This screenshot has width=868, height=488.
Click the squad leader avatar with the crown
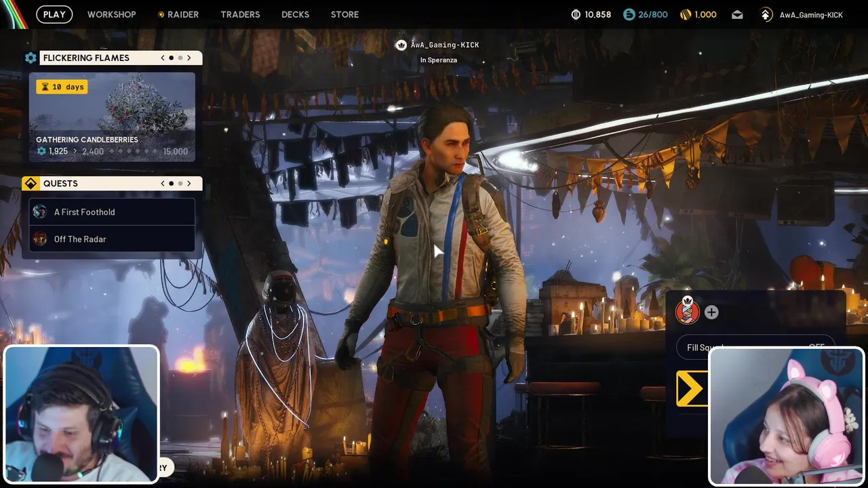coord(687,312)
